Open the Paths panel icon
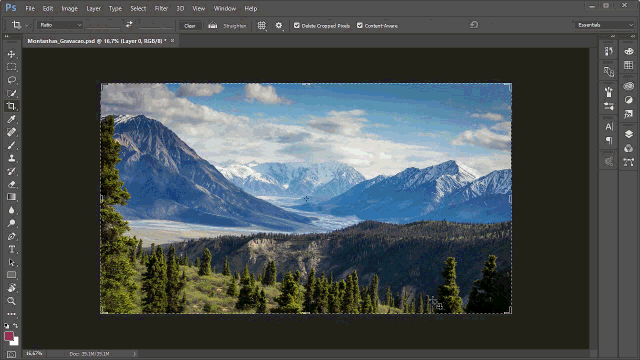 [629, 162]
